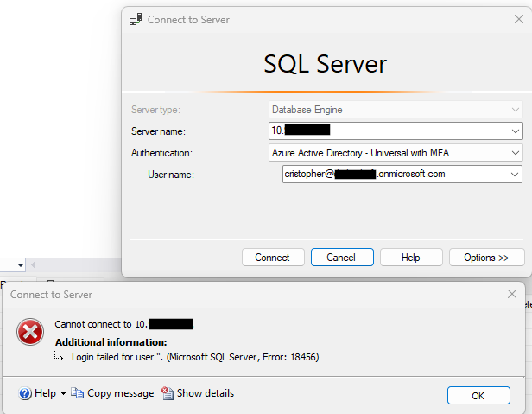The height and width of the screenshot is (414, 532).
Task: Select the Azure Active Directory authentication combo box
Action: pyautogui.click(x=396, y=153)
